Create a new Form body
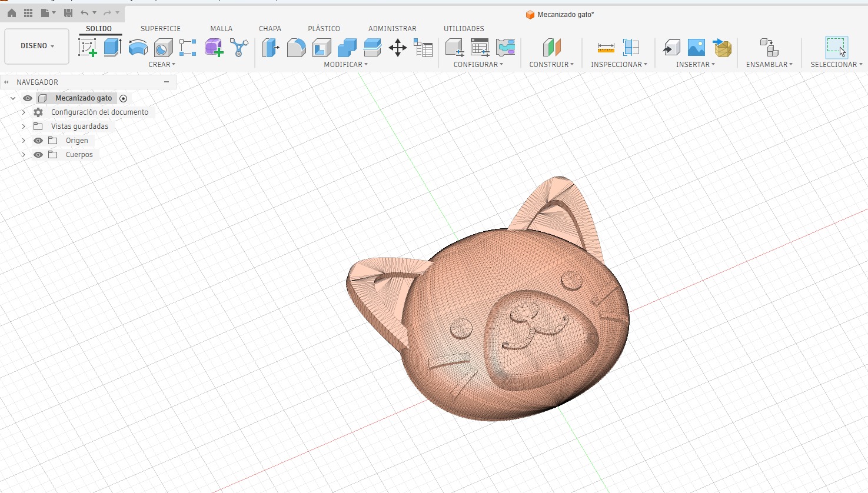 pyautogui.click(x=214, y=48)
